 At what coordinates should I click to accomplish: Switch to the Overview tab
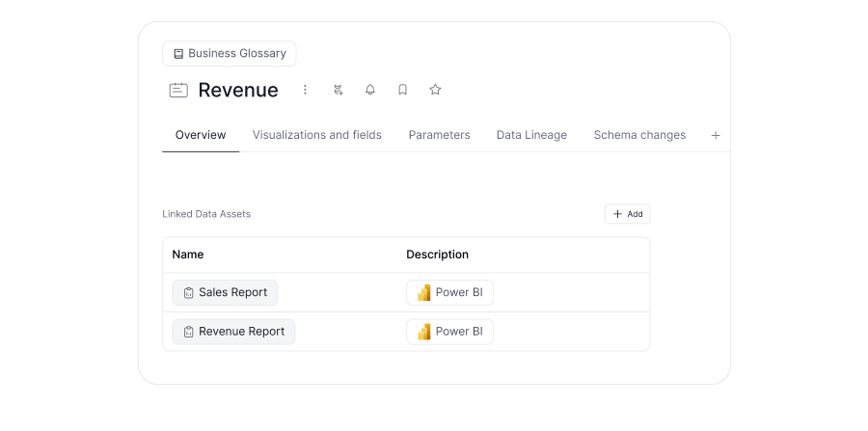(201, 135)
